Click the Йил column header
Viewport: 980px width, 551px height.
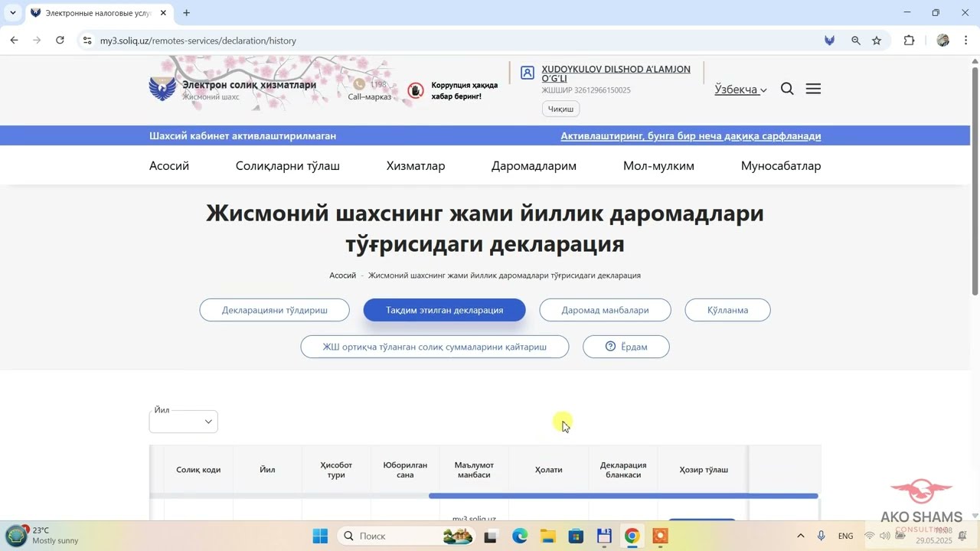(x=267, y=470)
